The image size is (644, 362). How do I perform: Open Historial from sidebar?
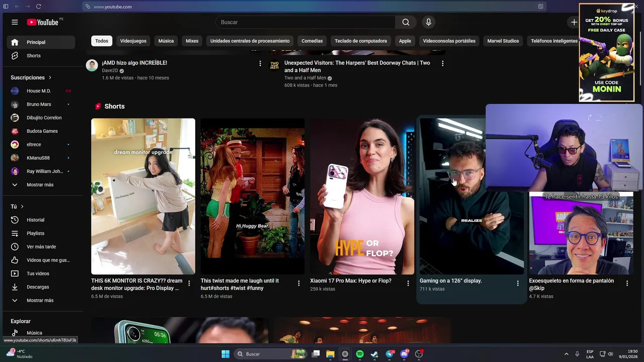point(41,220)
